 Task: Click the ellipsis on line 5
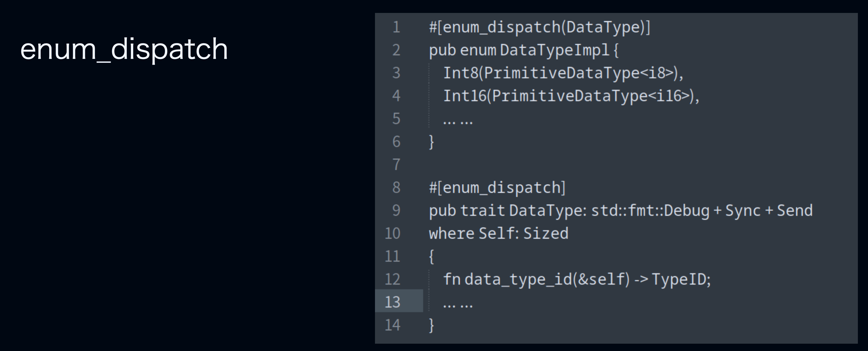pos(458,122)
